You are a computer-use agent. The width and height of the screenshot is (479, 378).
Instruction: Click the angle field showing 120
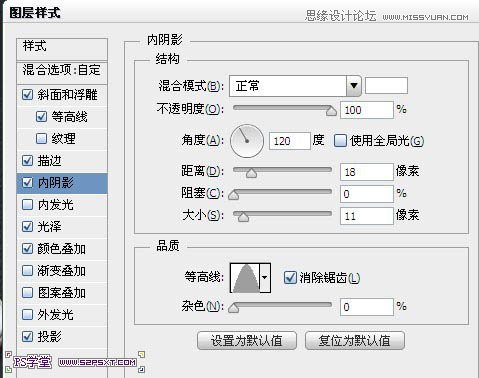pos(290,141)
